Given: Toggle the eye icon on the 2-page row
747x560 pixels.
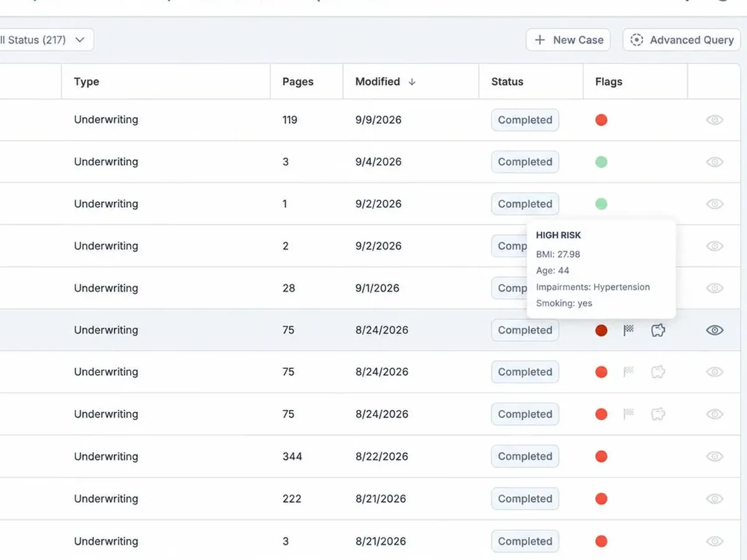Looking at the screenshot, I should pos(715,246).
